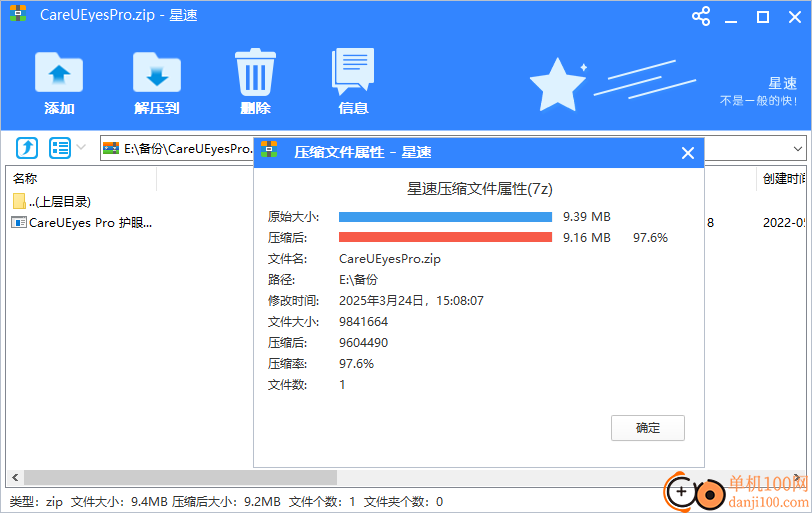812x513 pixels.
Task: Click the 9.16 MB compressed size text
Action: point(587,238)
